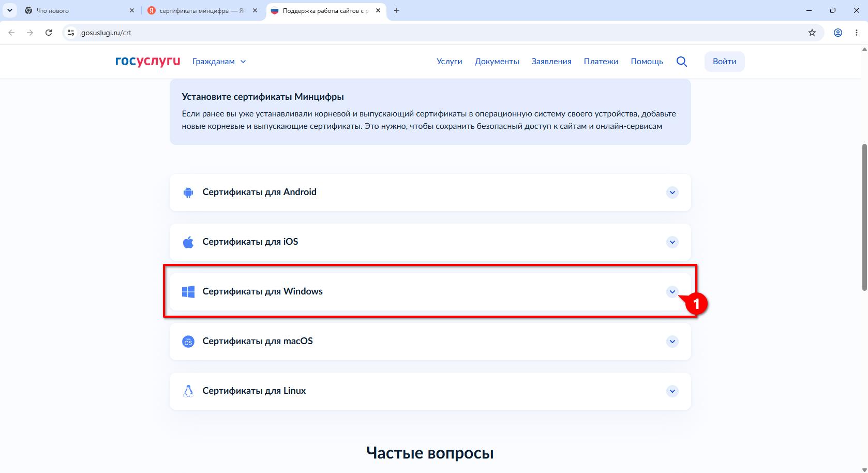Click the Linux penguin icon
Viewport: 868px width, 473px height.
(188, 391)
